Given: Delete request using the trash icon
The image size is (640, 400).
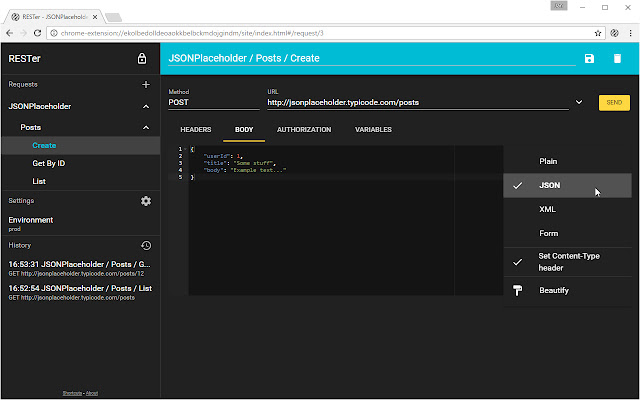Looking at the screenshot, I should click(617, 58).
